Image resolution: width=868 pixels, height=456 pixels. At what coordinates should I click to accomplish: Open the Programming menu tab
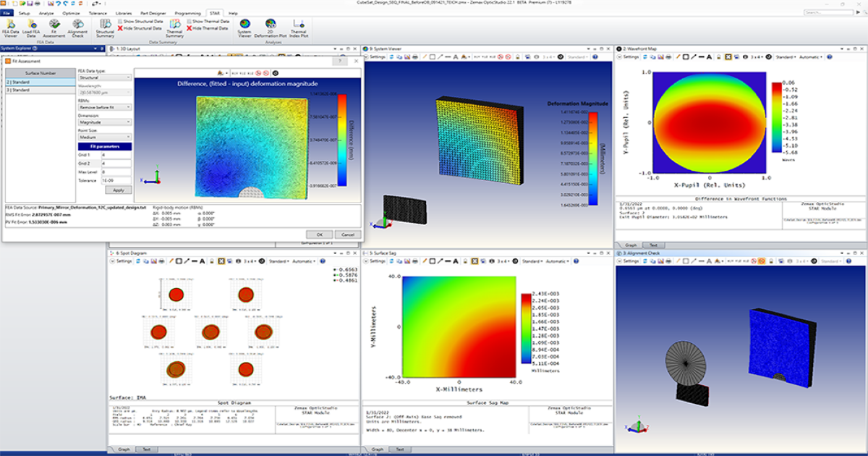pos(188,12)
